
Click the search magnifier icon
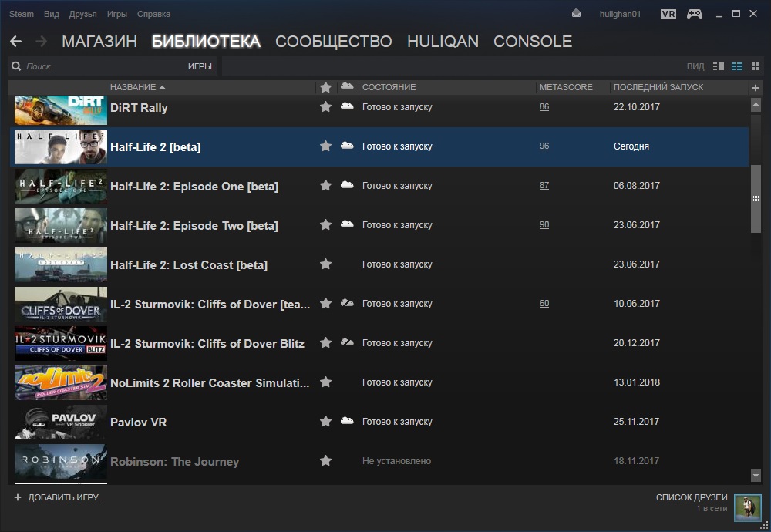(x=16, y=66)
